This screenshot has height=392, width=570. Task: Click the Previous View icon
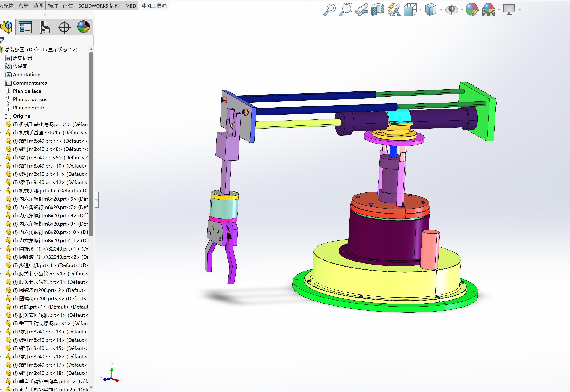click(362, 10)
